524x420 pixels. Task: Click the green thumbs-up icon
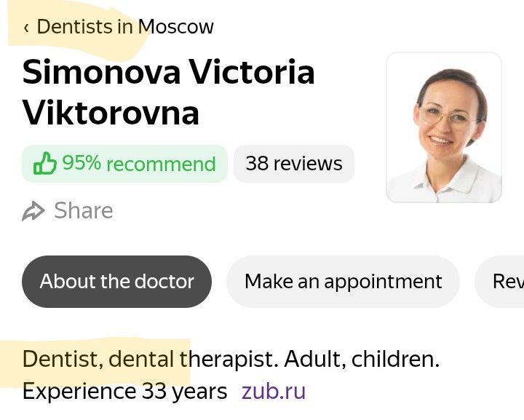pyautogui.click(x=45, y=164)
